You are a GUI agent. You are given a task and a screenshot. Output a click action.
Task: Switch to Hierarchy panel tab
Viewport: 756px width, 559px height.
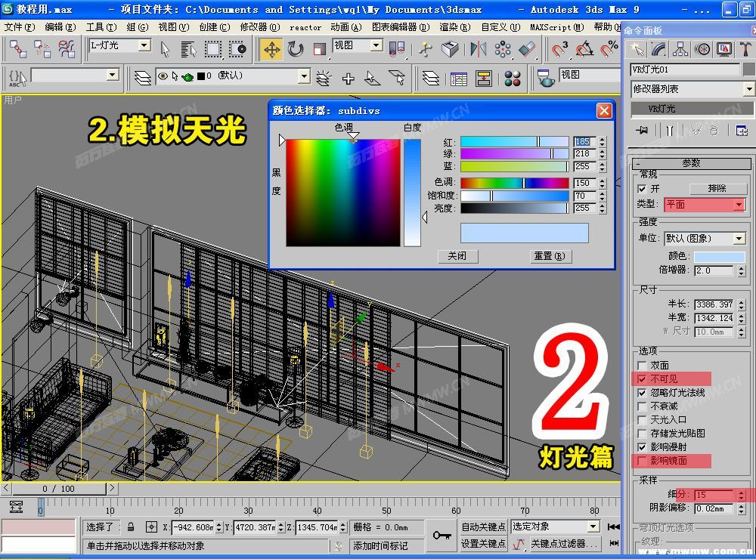click(x=680, y=49)
